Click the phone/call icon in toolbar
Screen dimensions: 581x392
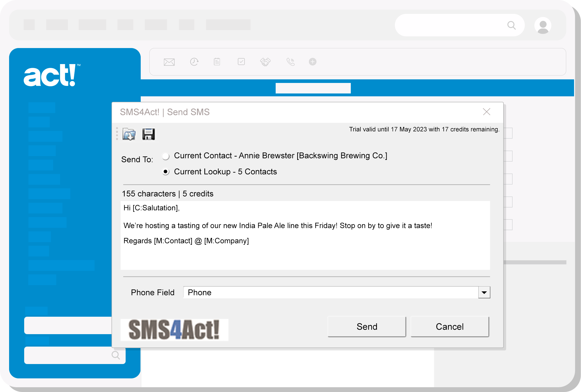290,62
